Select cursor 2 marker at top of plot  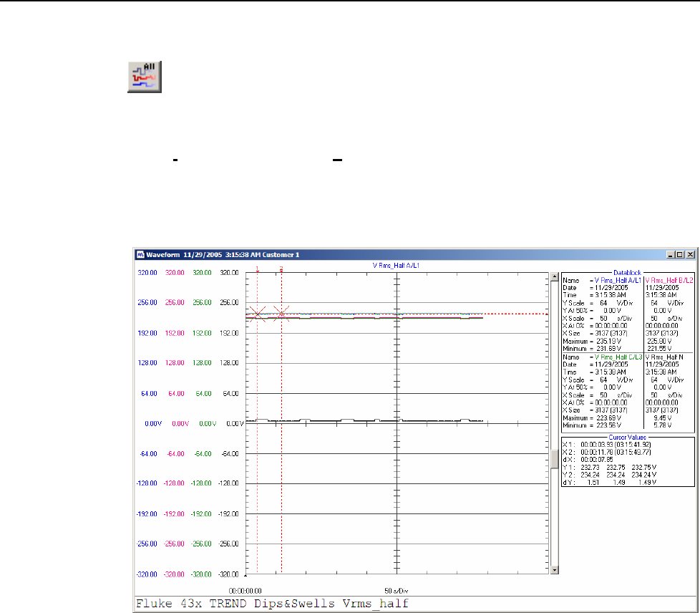281,269
